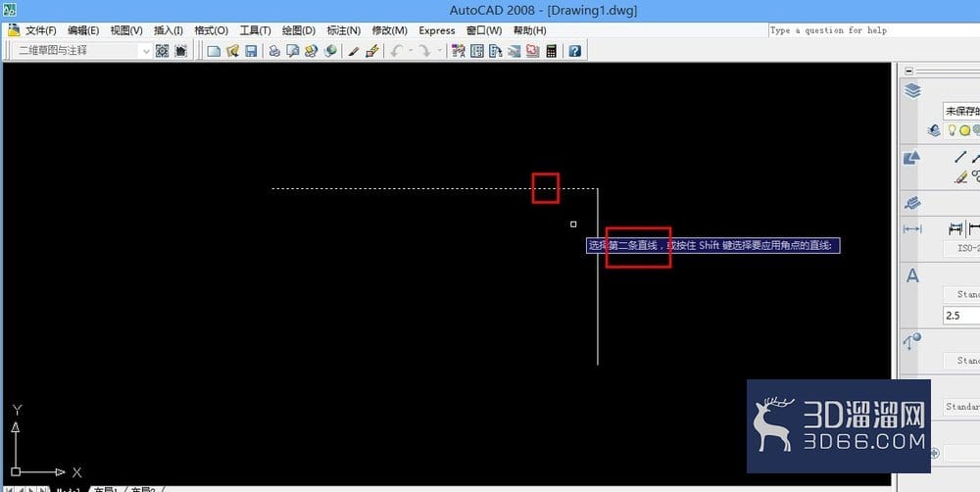Screen dimensions: 980x492
Task: Open the 绘图(D) menu
Action: [x=299, y=30]
